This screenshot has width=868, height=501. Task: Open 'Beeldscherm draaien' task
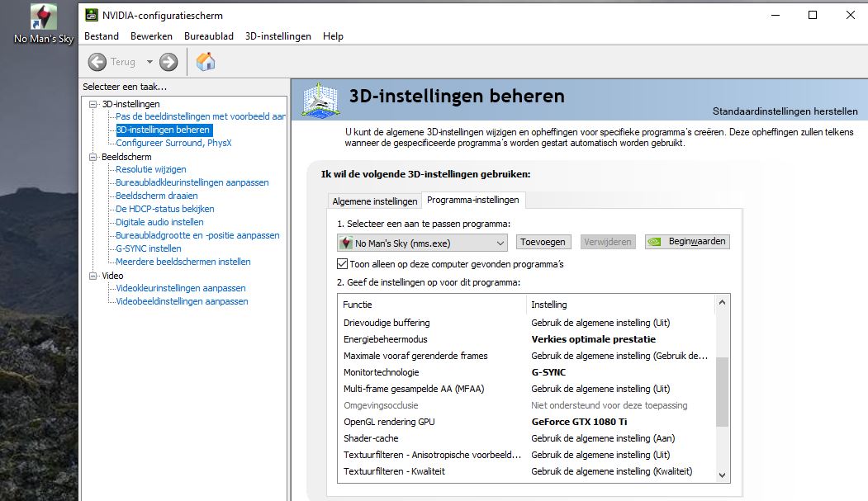(x=157, y=196)
